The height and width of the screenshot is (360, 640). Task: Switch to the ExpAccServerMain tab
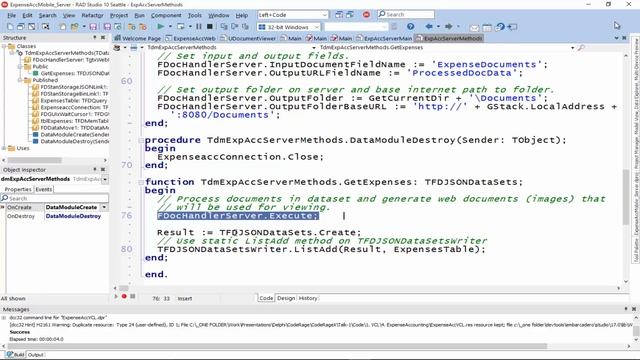coord(384,38)
